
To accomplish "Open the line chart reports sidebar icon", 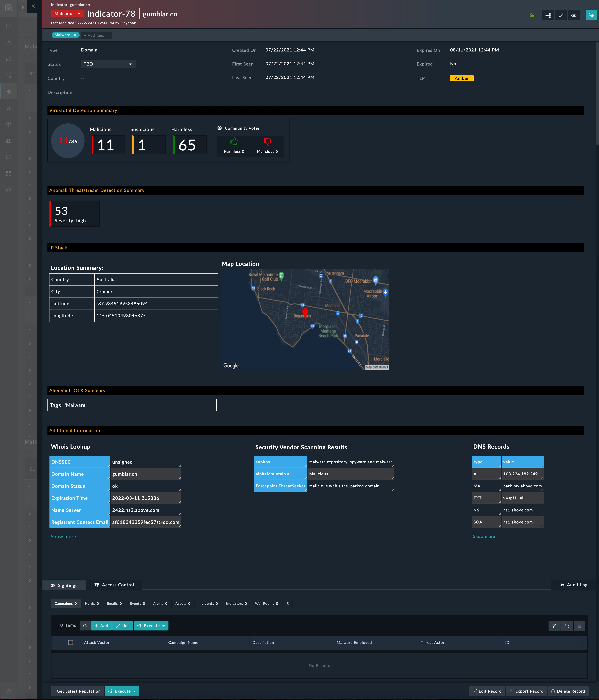I will (x=9, y=157).
